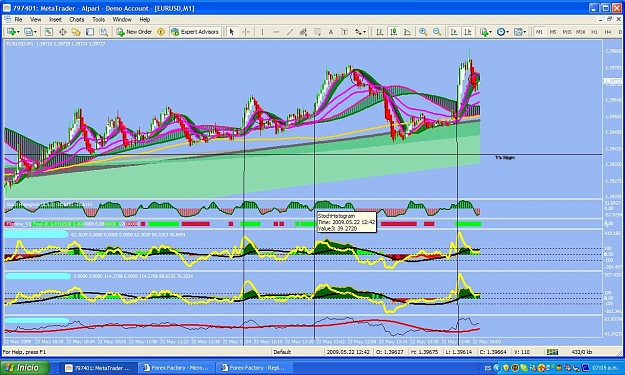Open the View menu
This screenshot has width=625, height=375.
(x=35, y=20)
